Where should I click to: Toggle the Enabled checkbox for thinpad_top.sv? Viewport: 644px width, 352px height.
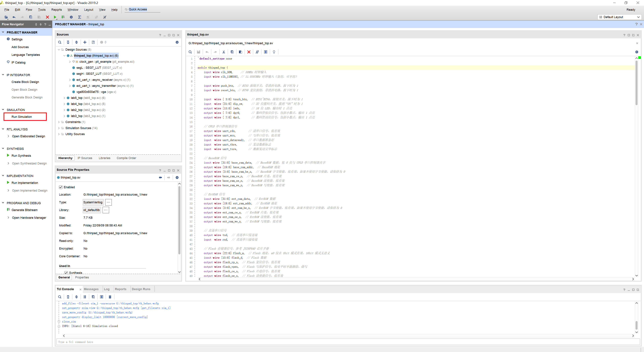(61, 187)
